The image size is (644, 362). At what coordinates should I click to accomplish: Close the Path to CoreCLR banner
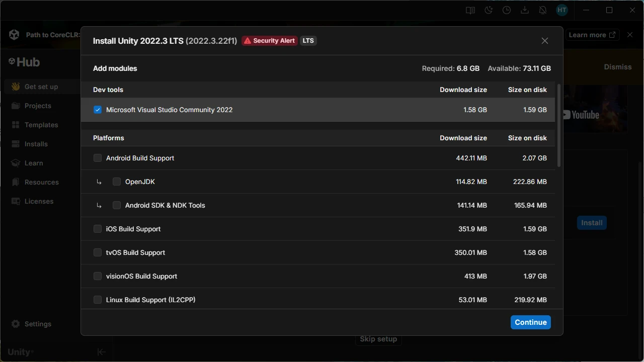coord(630,35)
